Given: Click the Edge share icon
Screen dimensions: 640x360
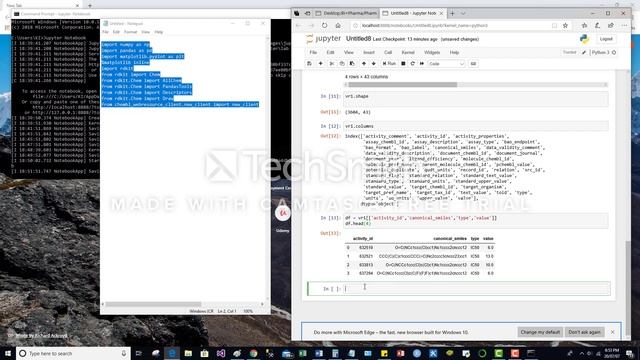Looking at the screenshot, I should tap(611, 25).
